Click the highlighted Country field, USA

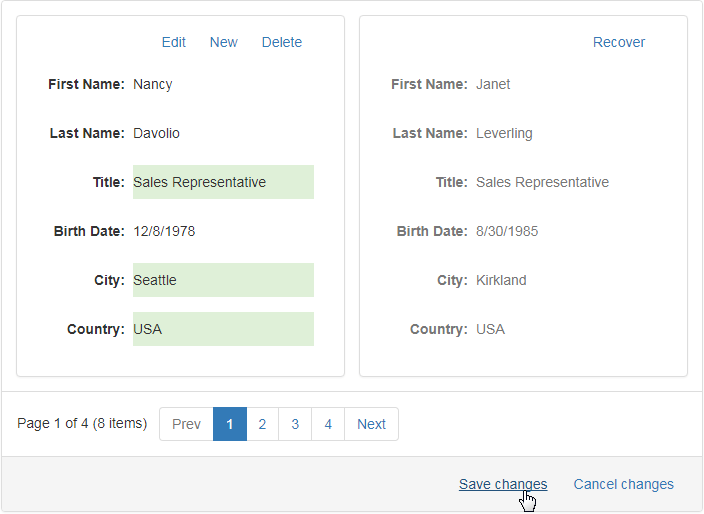(223, 329)
